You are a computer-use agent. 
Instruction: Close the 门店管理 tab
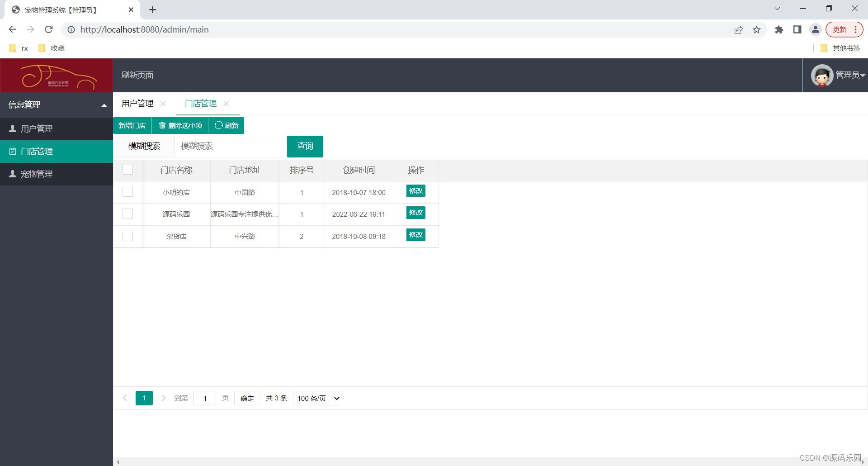[x=226, y=104]
